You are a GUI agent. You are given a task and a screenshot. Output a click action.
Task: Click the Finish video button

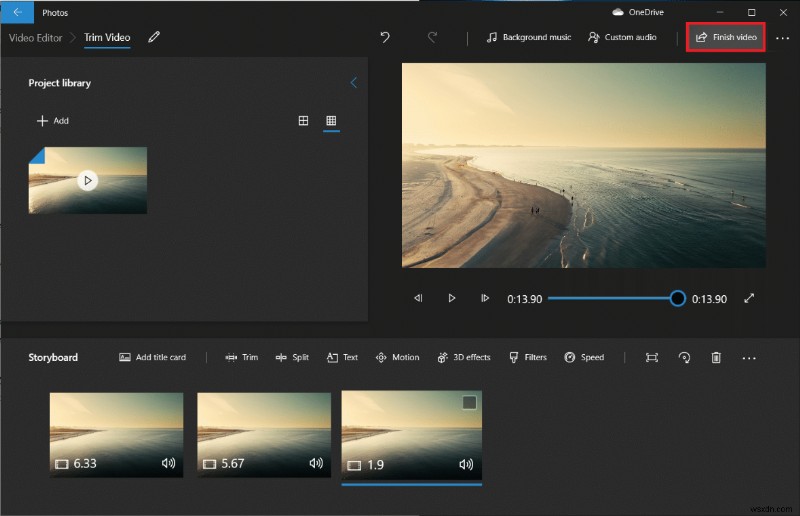pyautogui.click(x=726, y=37)
